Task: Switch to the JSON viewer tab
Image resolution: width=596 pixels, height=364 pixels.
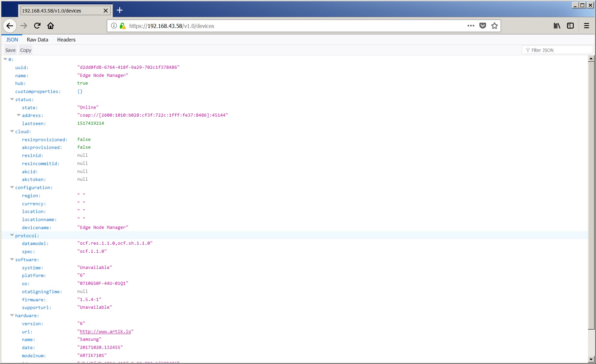Action: 12,39
